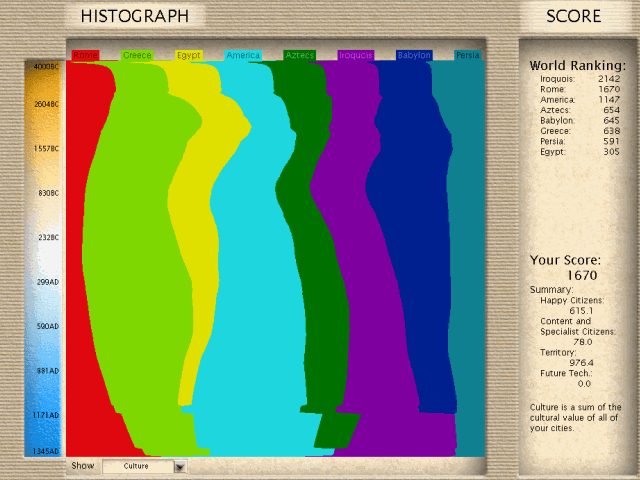
Task: Click the 1345AD timeline label
Action: point(46,451)
